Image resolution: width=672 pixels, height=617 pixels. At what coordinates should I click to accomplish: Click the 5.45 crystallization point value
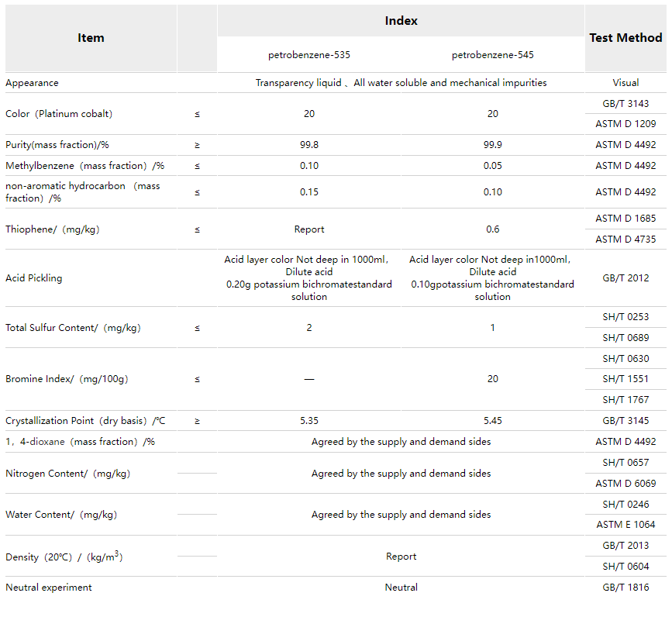[x=492, y=421]
